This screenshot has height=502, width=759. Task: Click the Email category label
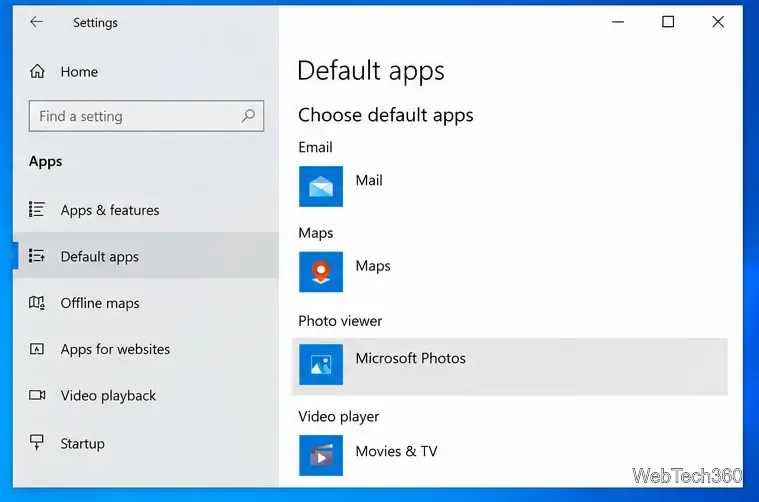pos(316,147)
